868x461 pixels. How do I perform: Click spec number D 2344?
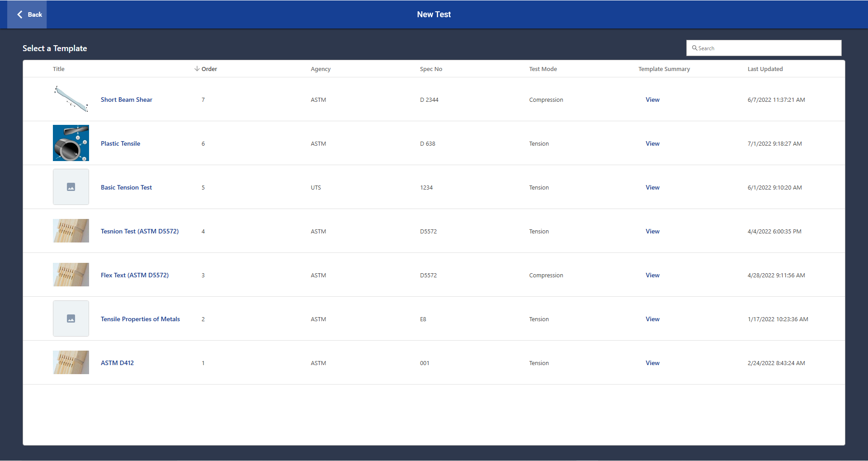429,100
